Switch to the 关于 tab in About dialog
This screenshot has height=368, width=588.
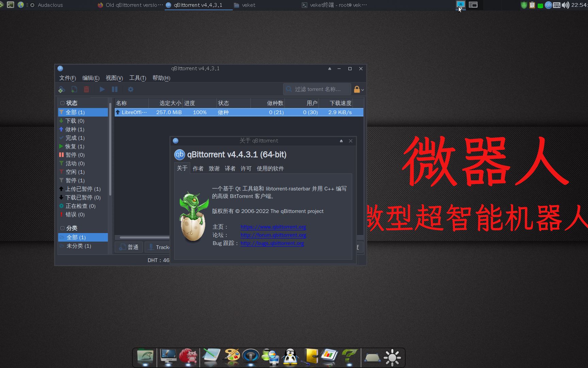[x=182, y=168]
